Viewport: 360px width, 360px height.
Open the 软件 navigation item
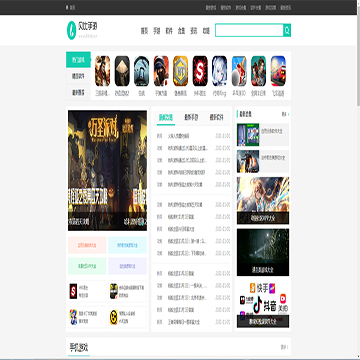[x=169, y=31]
